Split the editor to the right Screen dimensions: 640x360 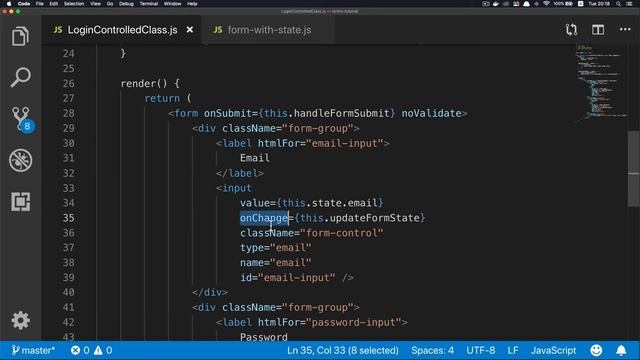598,30
